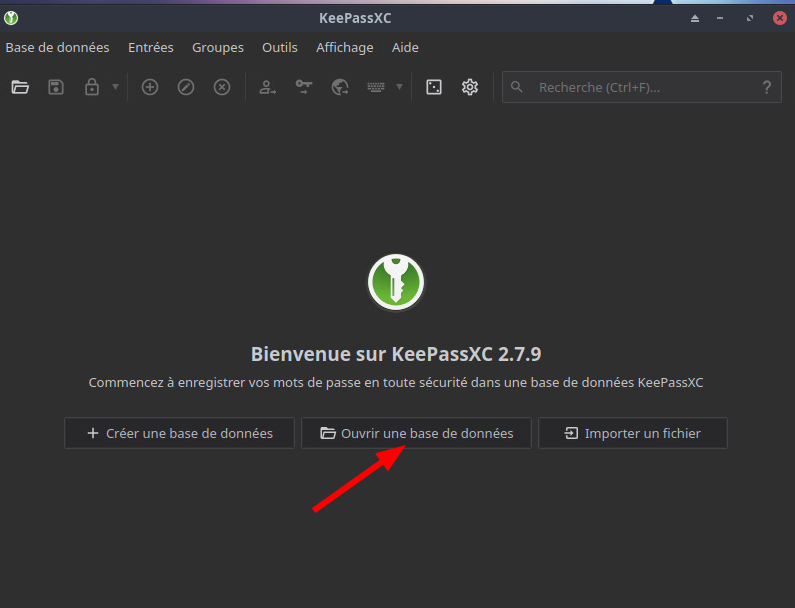Click the Importer un fichier button
The width and height of the screenshot is (795, 608).
(632, 433)
